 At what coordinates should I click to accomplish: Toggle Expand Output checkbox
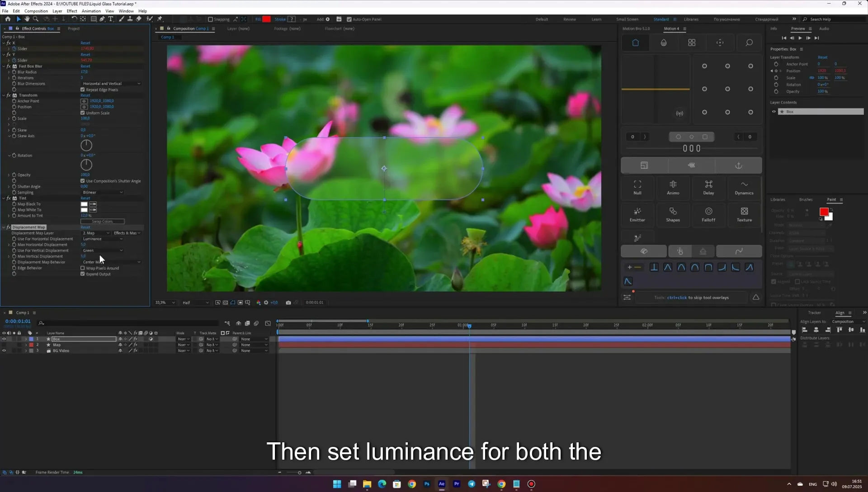(83, 274)
